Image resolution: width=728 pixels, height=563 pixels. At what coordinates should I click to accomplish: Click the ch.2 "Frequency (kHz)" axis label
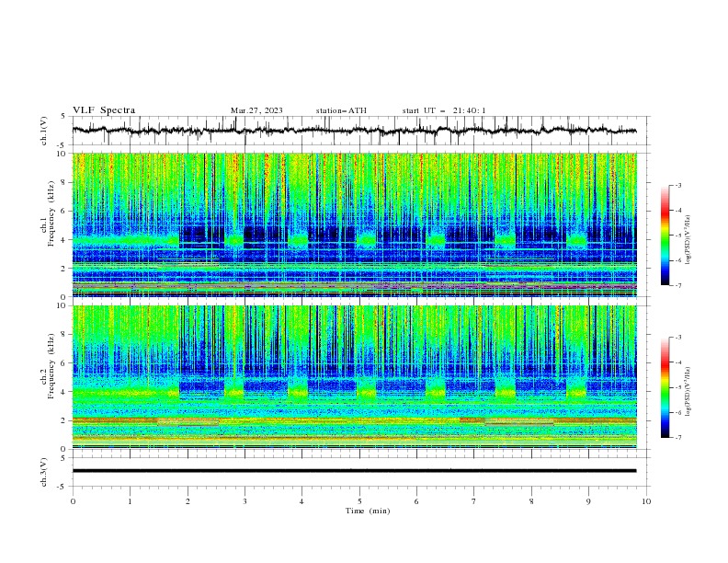[51, 368]
